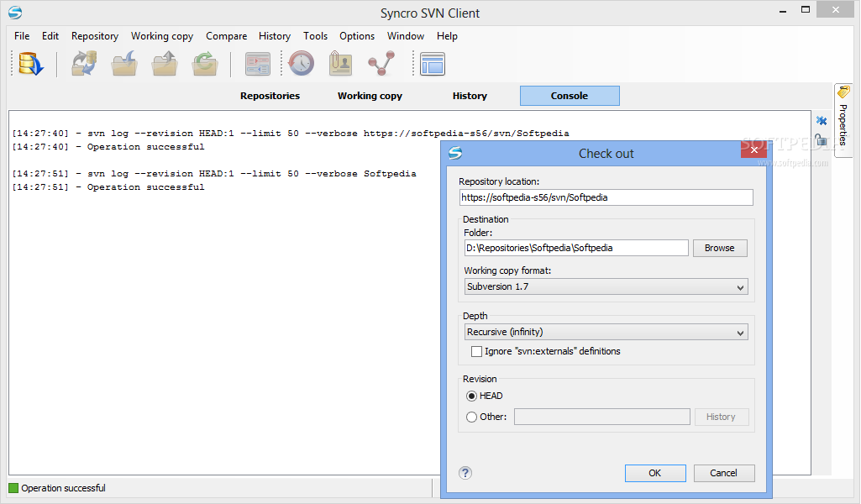861x504 pixels.
Task: Click OK in the Check out dialog
Action: tap(655, 473)
